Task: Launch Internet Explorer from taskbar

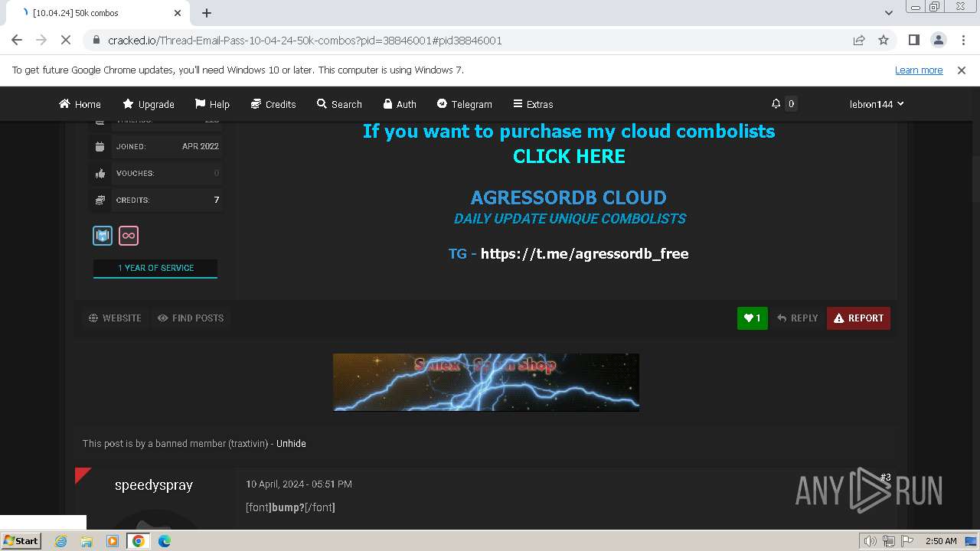Action: 60,541
